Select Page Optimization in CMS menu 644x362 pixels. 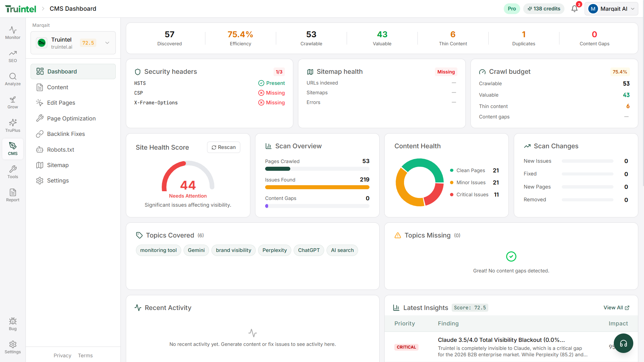click(71, 118)
